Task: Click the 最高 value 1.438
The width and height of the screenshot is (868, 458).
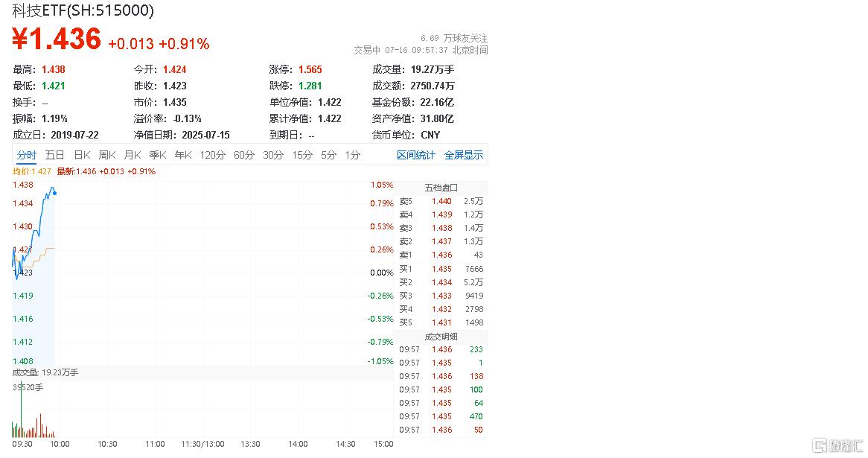Action: (53, 70)
